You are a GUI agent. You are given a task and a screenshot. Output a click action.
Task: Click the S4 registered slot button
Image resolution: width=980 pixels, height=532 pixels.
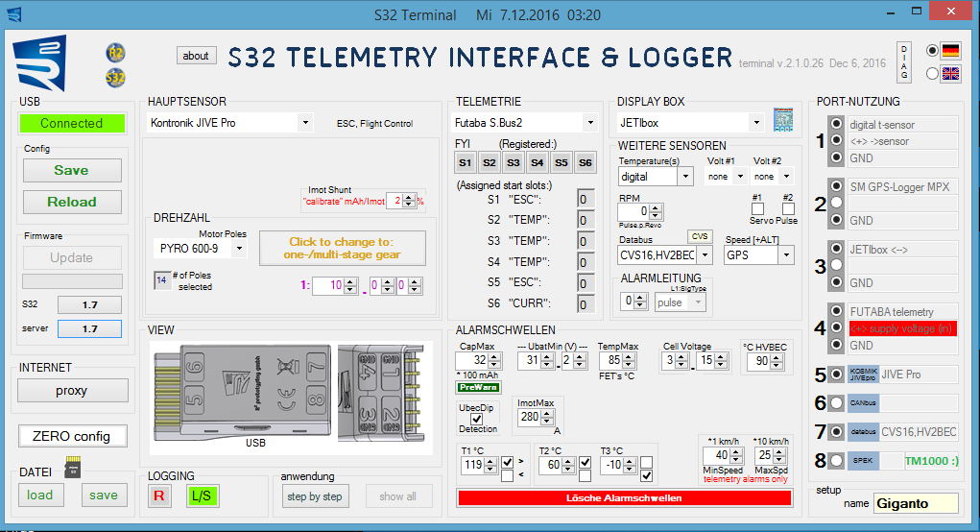tap(537, 162)
